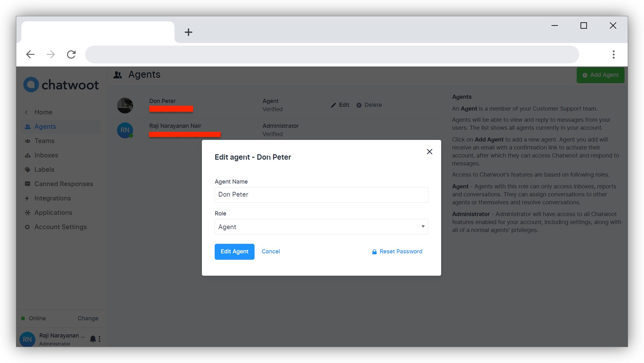Click the Edit Agent button
Image resolution: width=644 pixels, height=363 pixels.
coord(234,251)
